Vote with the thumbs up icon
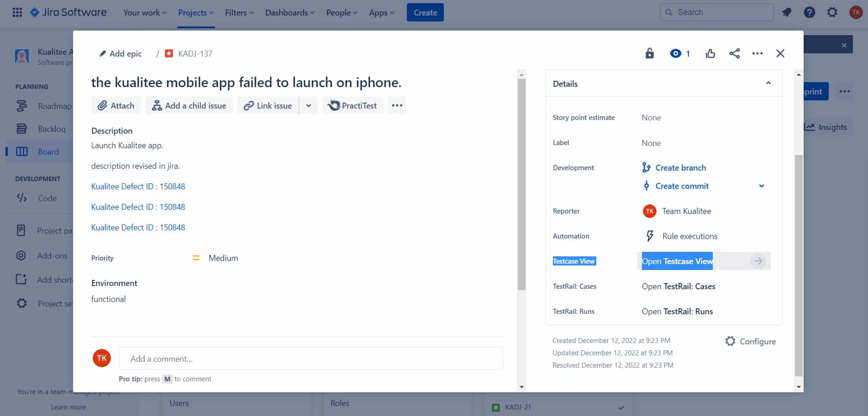The height and width of the screenshot is (416, 868). [710, 54]
